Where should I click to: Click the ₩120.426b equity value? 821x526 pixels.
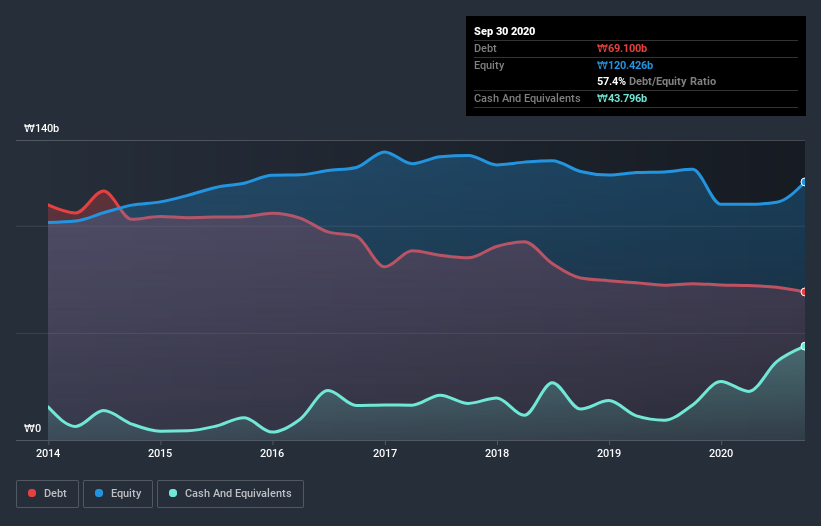[625, 65]
